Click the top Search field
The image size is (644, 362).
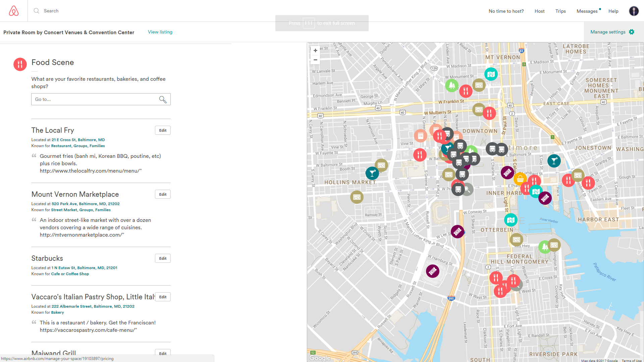(x=51, y=11)
